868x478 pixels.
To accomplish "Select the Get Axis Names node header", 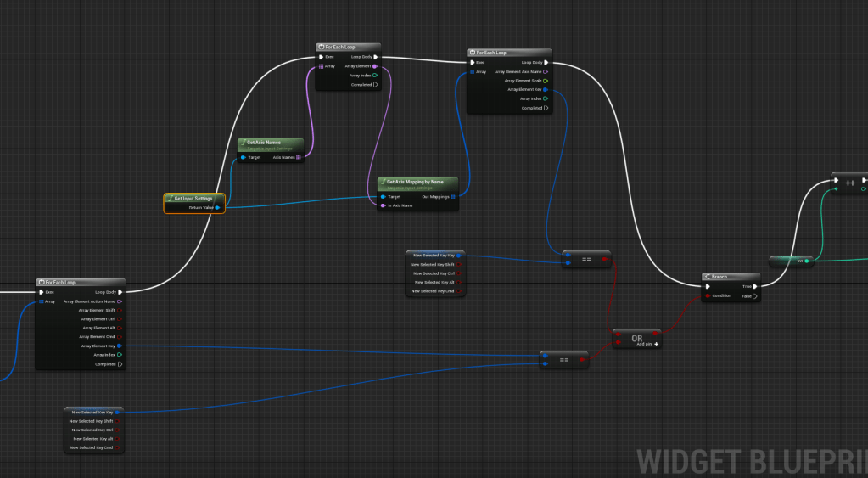I will coord(270,143).
